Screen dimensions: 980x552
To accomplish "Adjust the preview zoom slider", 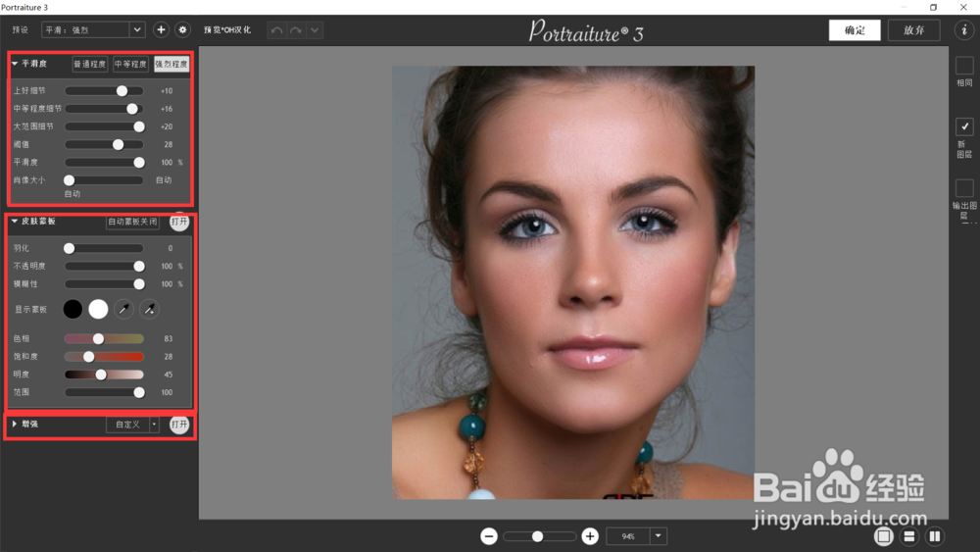I will pos(539,536).
